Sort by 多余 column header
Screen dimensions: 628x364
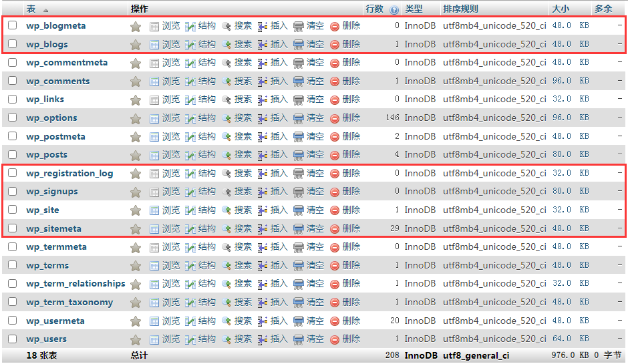point(603,9)
